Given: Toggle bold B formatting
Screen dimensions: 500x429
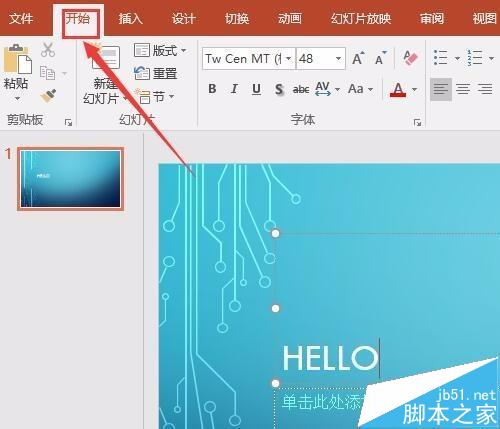Looking at the screenshot, I should pos(212,89).
